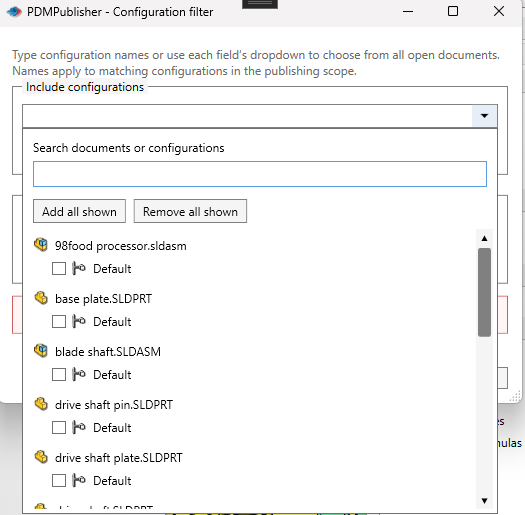
Task: Select 98food processor.sldasm document name
Action: click(x=121, y=246)
